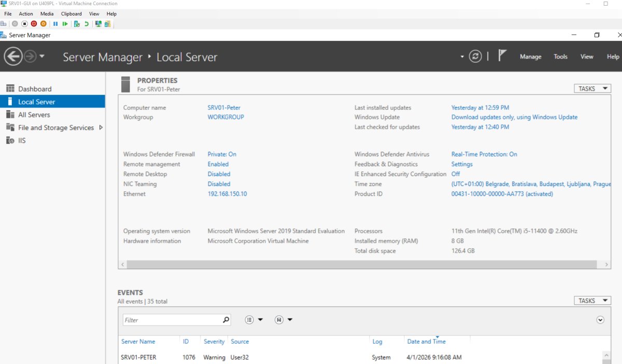Screen dimensions: 622x364
Task: Create a checkpoint with the toolbar icon
Action: click(x=77, y=24)
